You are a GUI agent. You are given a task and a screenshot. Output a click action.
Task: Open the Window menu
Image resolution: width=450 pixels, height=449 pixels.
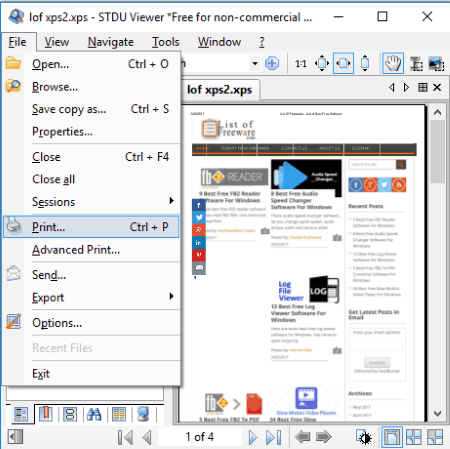pyautogui.click(x=219, y=42)
